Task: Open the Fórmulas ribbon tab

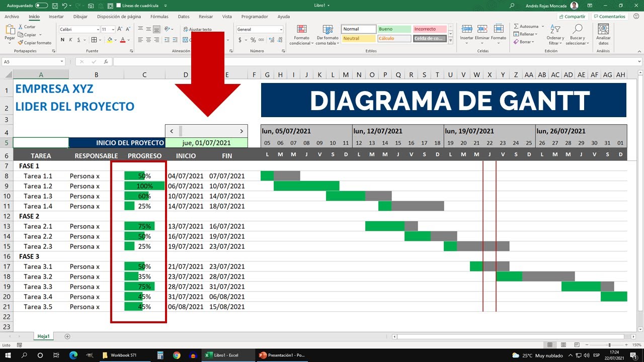Action: click(x=159, y=17)
